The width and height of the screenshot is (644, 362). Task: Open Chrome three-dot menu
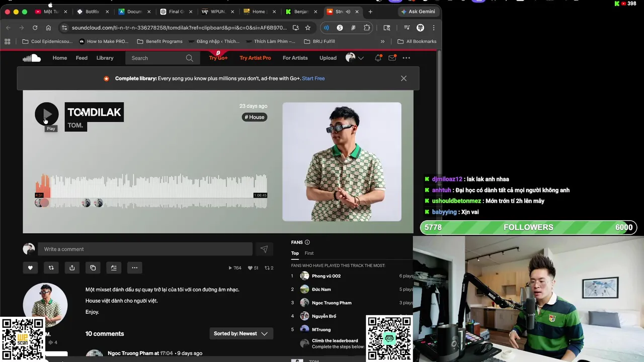tap(433, 28)
